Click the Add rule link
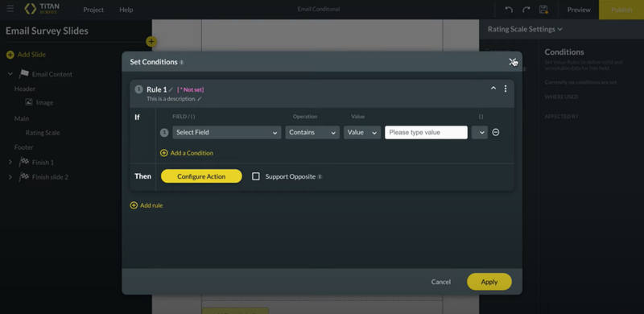The image size is (644, 314). (x=151, y=205)
